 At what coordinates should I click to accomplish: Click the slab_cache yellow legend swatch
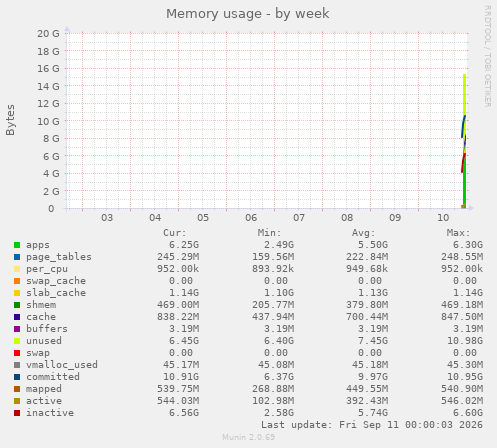(17, 293)
